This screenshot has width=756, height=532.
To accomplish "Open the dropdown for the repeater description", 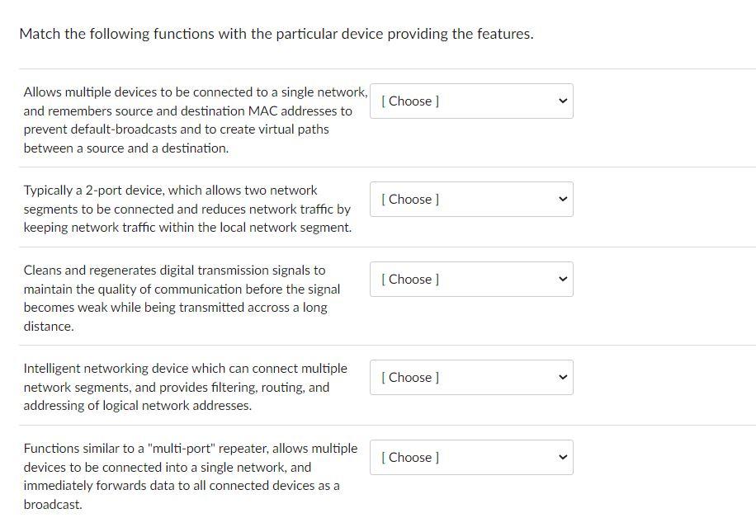I will [470, 279].
